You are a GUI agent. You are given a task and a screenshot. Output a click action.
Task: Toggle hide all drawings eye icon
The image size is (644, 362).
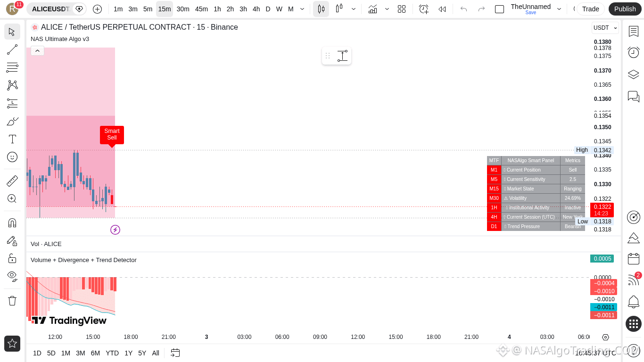[12, 276]
